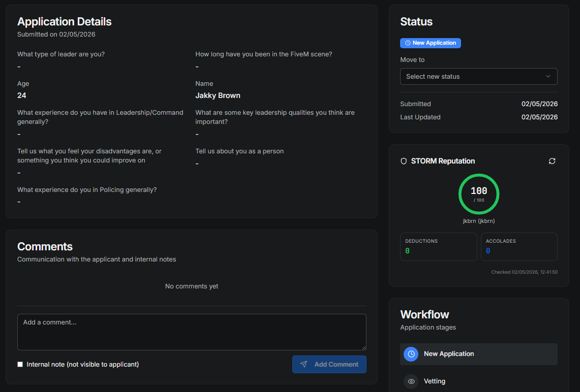
Task: Click the Move to label
Action: (x=412, y=60)
